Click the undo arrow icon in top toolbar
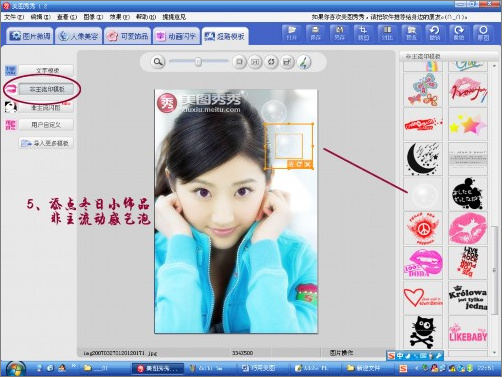 435,33
